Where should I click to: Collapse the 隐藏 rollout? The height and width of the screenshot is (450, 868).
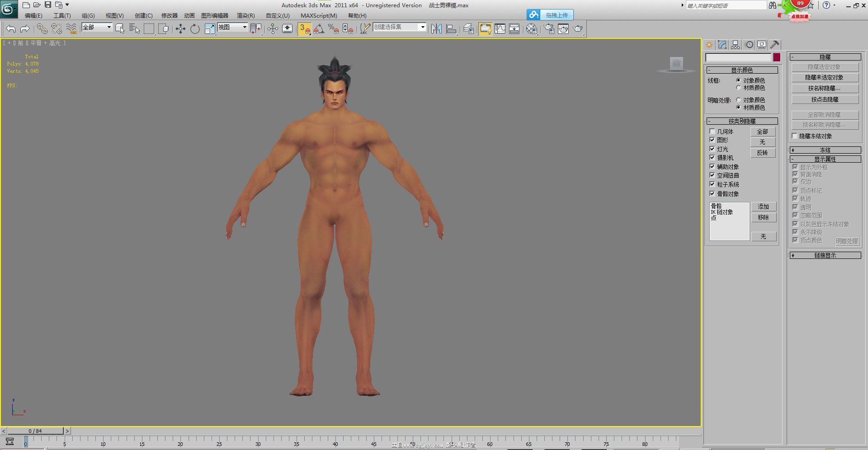[x=825, y=57]
